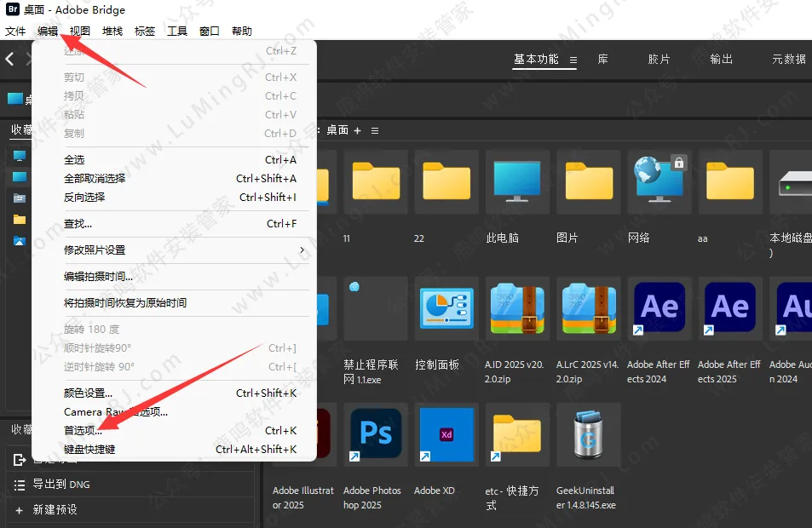The width and height of the screenshot is (812, 528).
Task: Select the A.ID 2025 zip archive
Action: pos(518,307)
